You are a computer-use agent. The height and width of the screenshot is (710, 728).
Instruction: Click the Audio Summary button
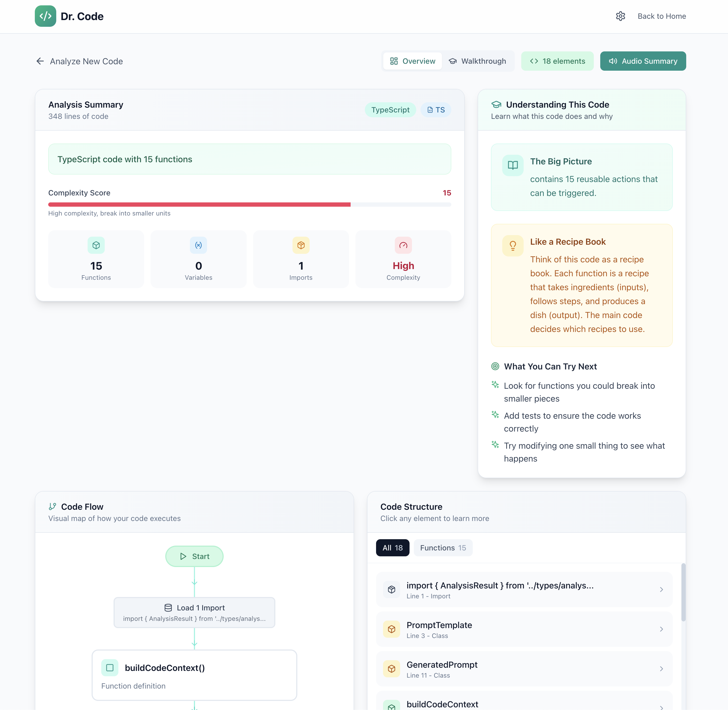[643, 61]
